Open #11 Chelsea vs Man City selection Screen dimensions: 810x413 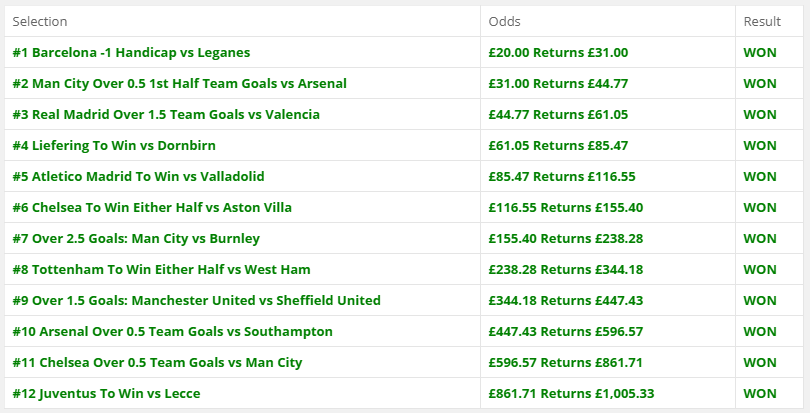click(157, 362)
